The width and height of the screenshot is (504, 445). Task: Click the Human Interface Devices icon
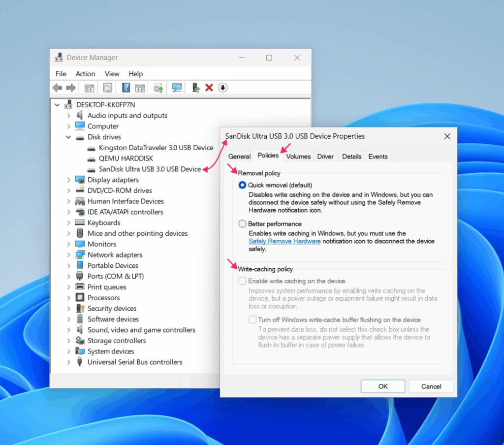80,201
